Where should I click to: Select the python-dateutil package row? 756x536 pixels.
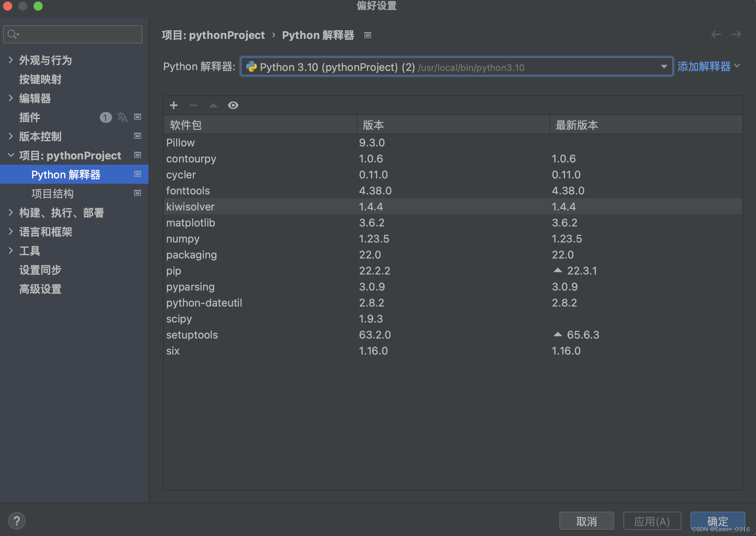(453, 303)
